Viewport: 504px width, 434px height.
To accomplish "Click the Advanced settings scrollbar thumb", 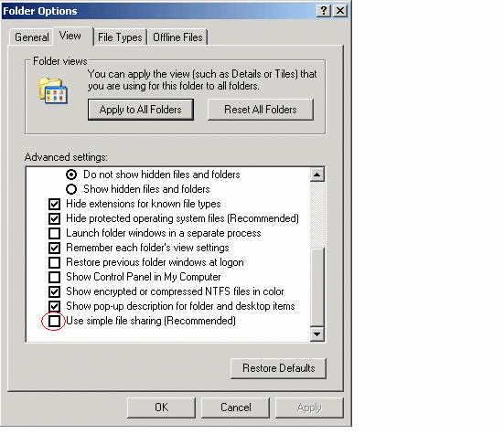I will click(316, 287).
